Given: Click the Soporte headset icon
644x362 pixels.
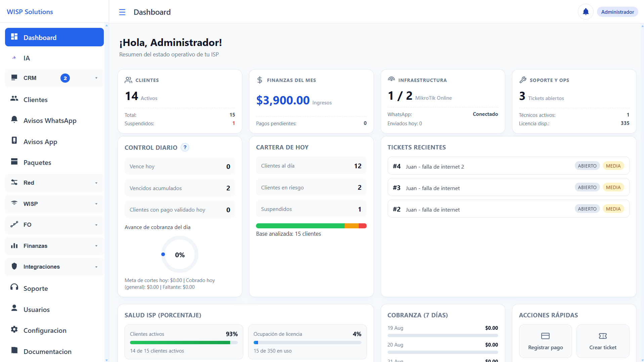Looking at the screenshot, I should coord(14,287).
